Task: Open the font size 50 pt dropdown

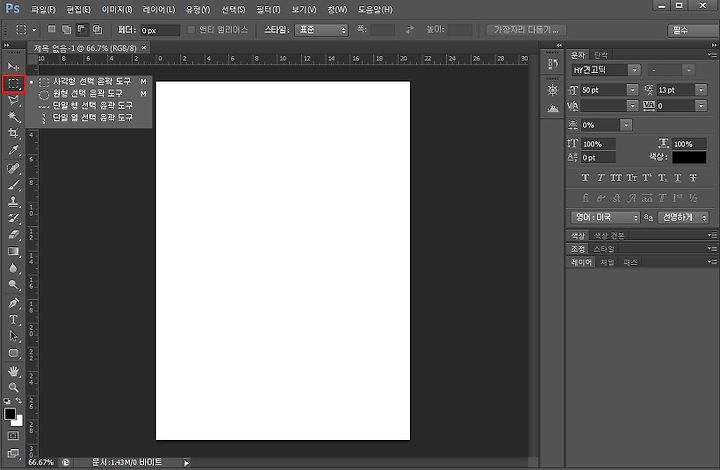Action: pyautogui.click(x=632, y=90)
